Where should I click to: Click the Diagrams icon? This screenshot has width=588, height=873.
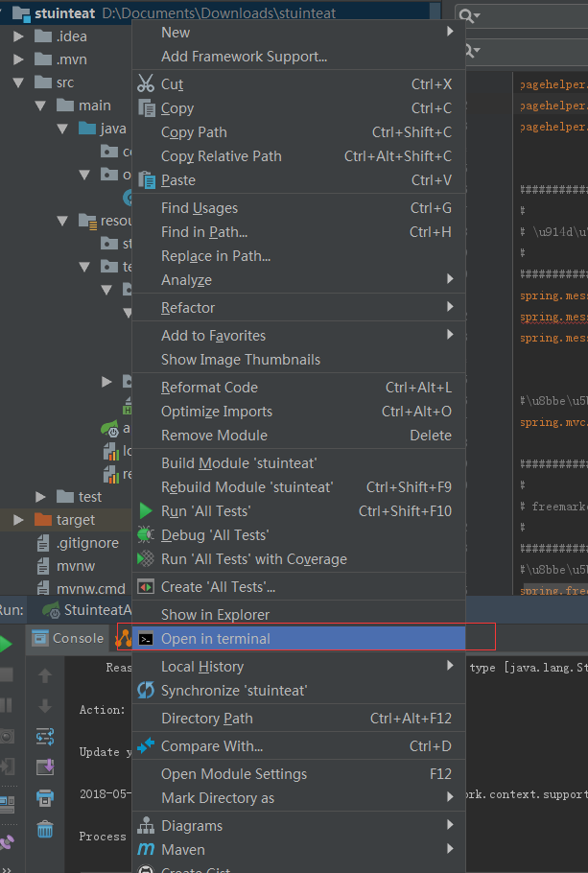click(146, 825)
